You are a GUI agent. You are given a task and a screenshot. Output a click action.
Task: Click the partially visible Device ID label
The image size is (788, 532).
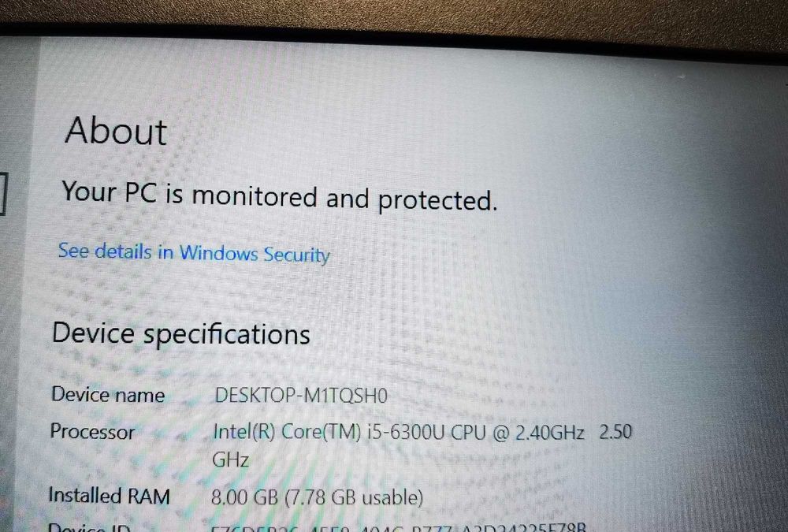89,527
